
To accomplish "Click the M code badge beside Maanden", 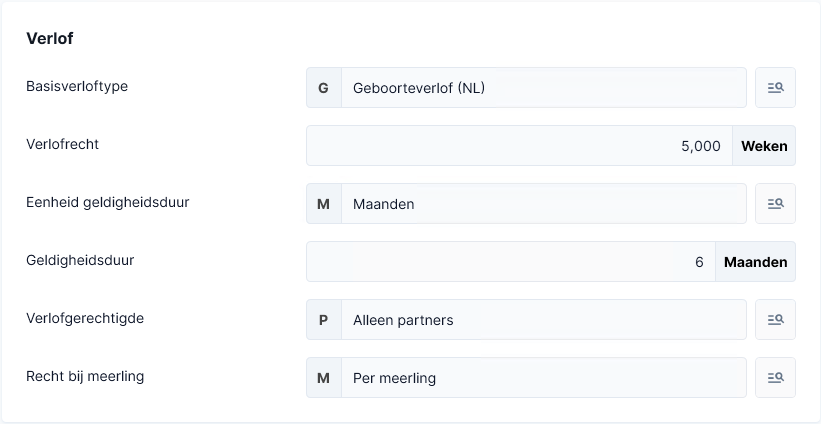I will (324, 204).
